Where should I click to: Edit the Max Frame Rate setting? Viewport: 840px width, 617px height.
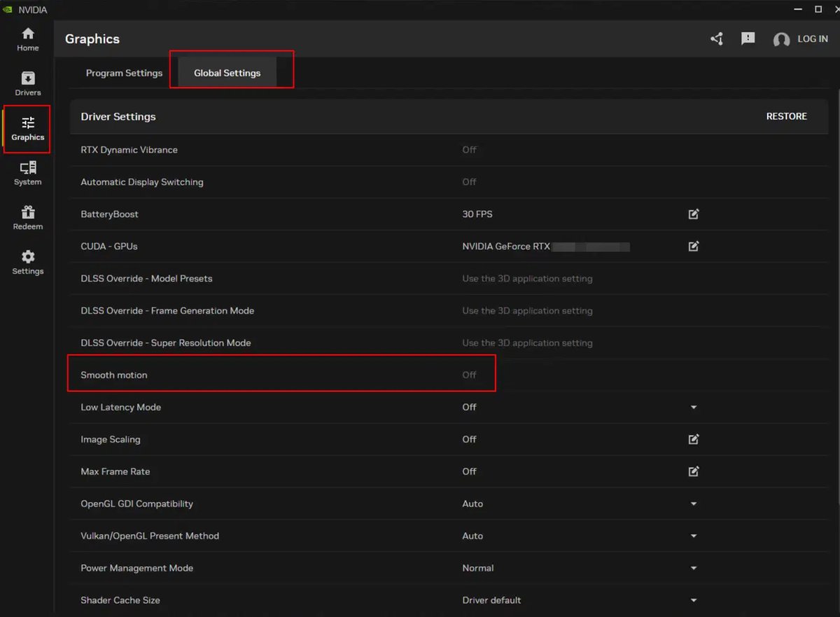(694, 472)
